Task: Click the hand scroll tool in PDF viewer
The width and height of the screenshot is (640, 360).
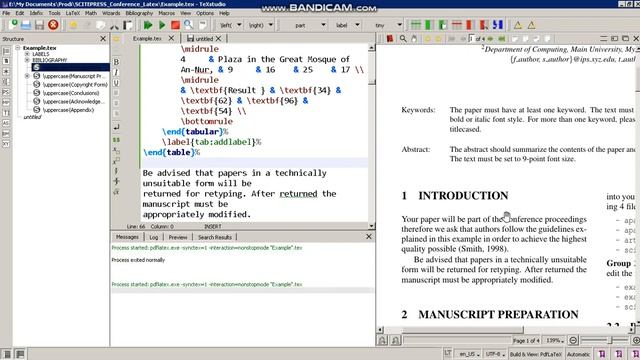Action: (x=414, y=38)
